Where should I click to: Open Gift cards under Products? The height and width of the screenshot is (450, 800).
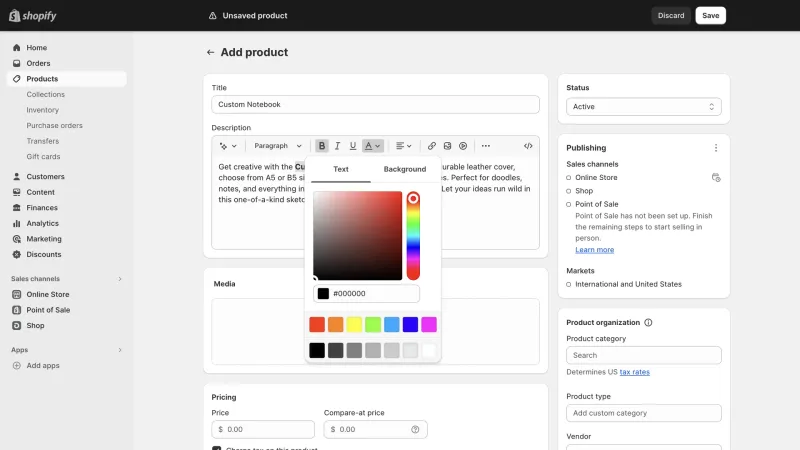(x=43, y=157)
